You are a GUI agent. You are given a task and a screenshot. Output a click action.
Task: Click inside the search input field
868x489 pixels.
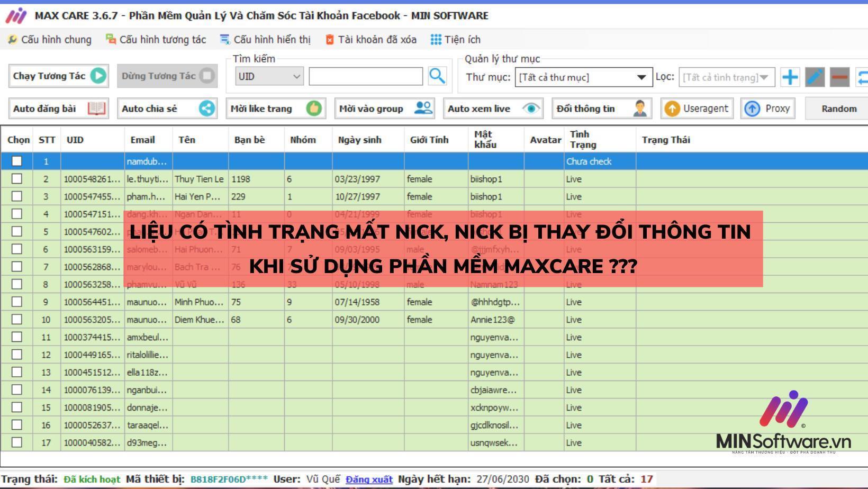[x=365, y=76]
